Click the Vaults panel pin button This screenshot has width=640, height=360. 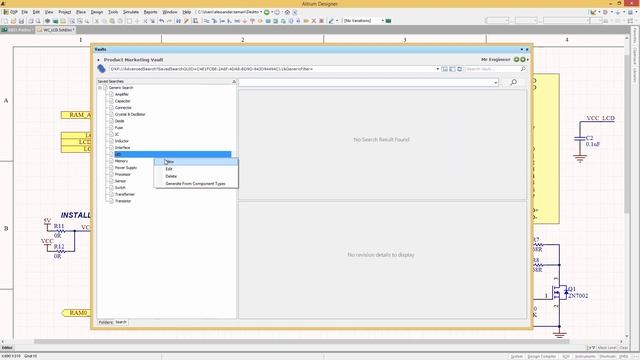(x=521, y=49)
